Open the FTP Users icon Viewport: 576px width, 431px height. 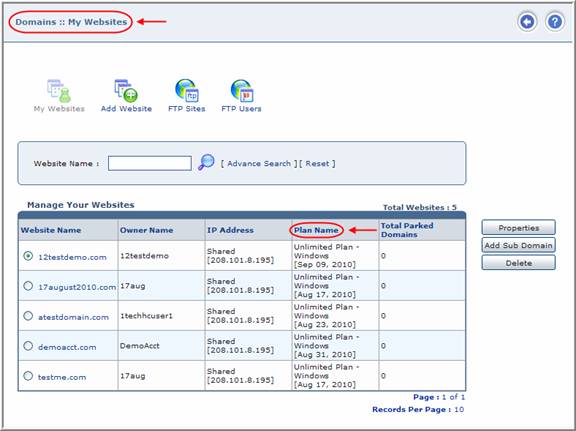241,91
